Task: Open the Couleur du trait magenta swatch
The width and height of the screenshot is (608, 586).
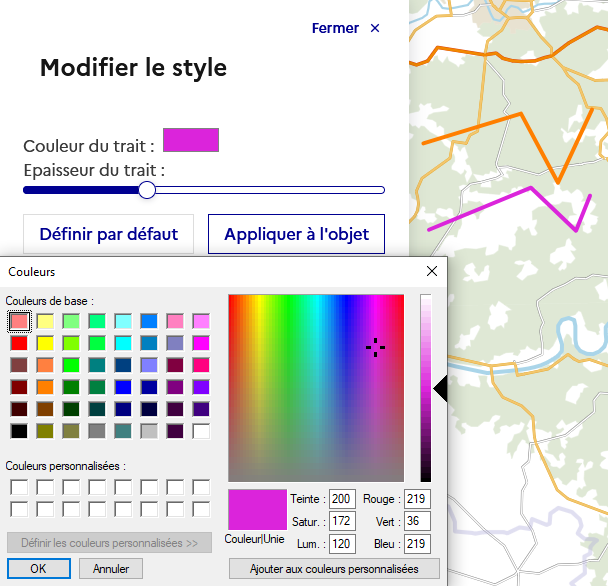Action: pyautogui.click(x=191, y=140)
